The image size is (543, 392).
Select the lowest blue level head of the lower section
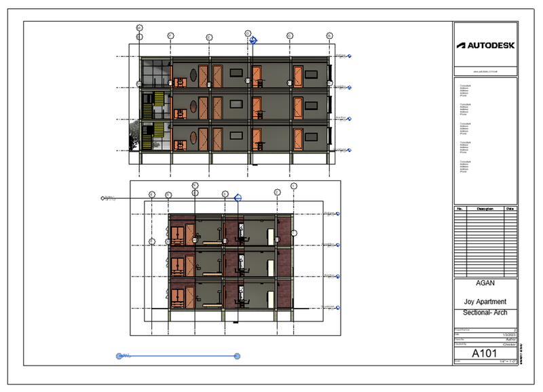click(x=337, y=308)
